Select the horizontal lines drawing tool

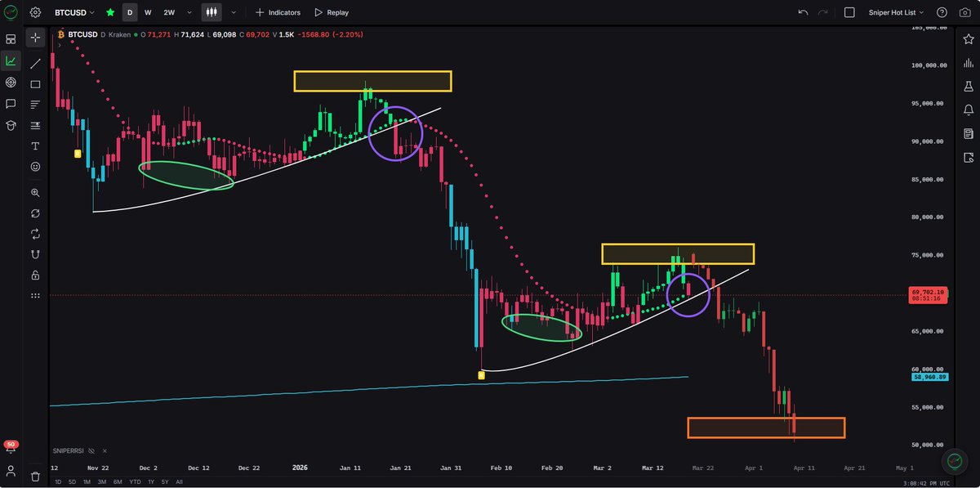[35, 105]
